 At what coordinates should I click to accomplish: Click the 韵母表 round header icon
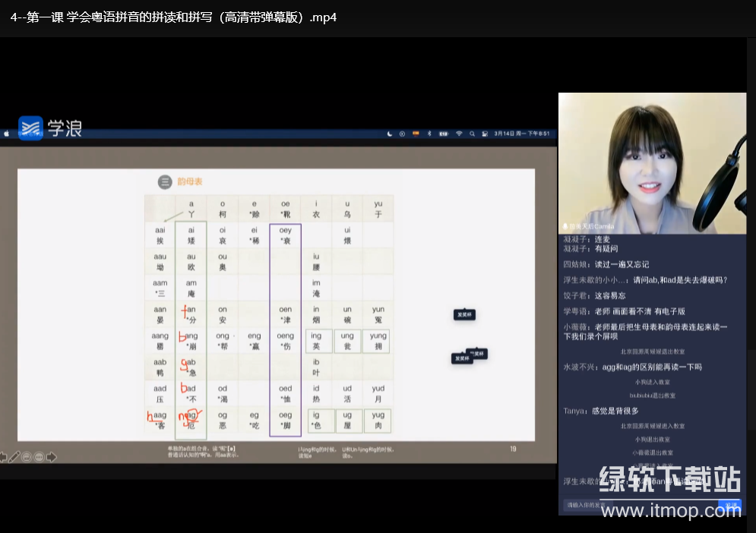[x=165, y=181]
